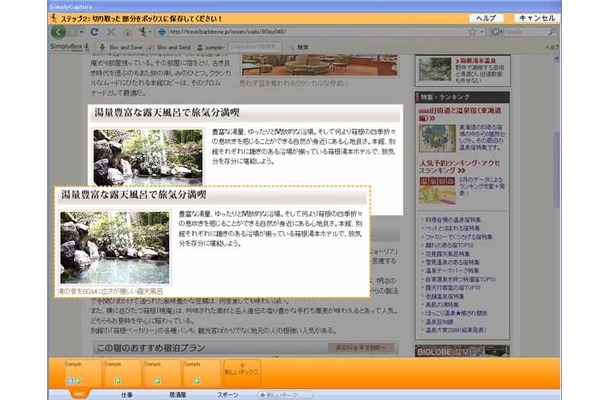Open the 箱根湯本温泉 link in the sidebar
610x400 pixels.
pyautogui.click(x=478, y=61)
